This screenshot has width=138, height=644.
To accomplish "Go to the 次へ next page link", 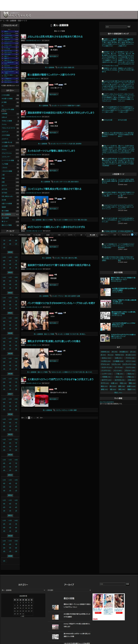I will (42, 418).
